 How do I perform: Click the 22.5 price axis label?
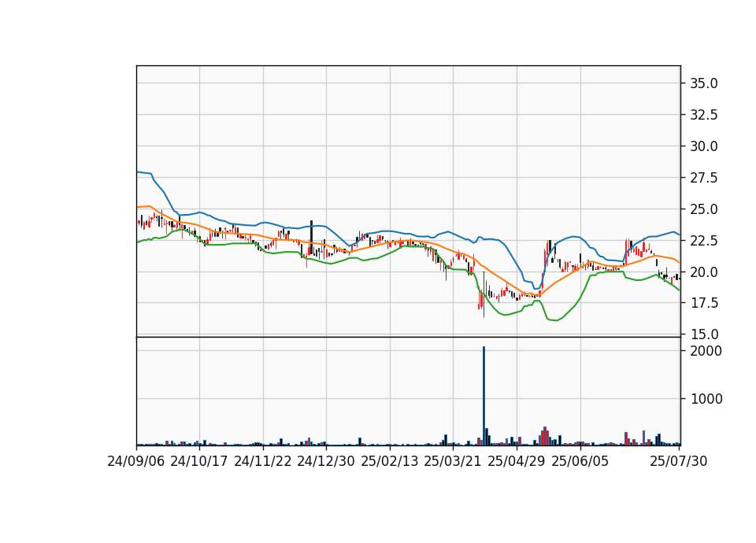tap(704, 241)
